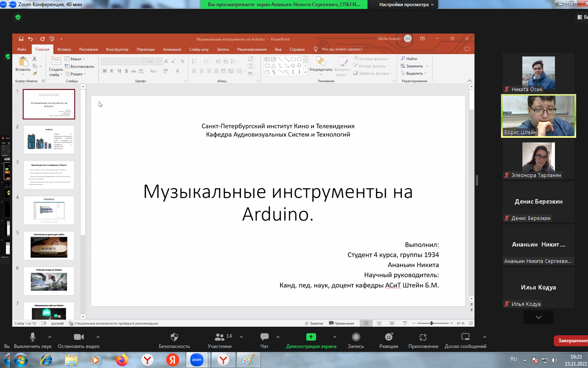The height and width of the screenshot is (368, 588).
Task: Open the Макет layout dropdown
Action: (75, 59)
